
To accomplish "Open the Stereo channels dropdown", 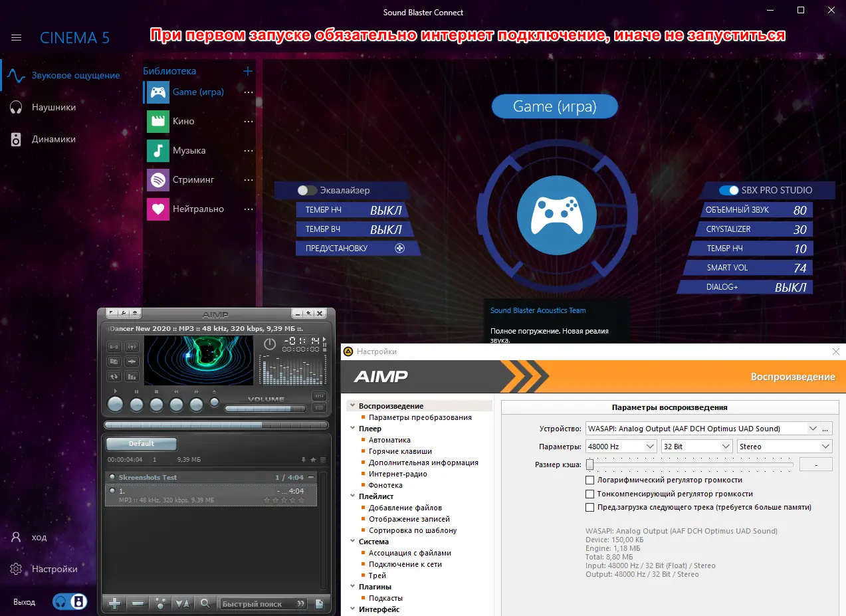I will 785,447.
